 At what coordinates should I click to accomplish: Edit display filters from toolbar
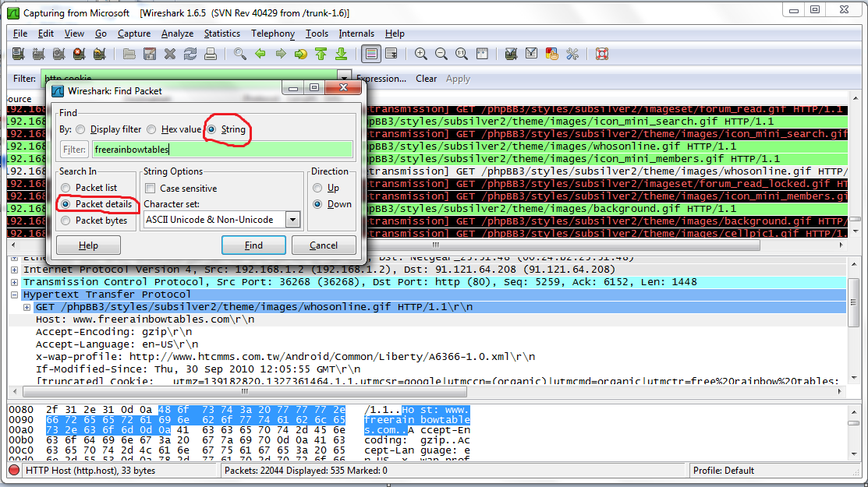click(x=531, y=54)
